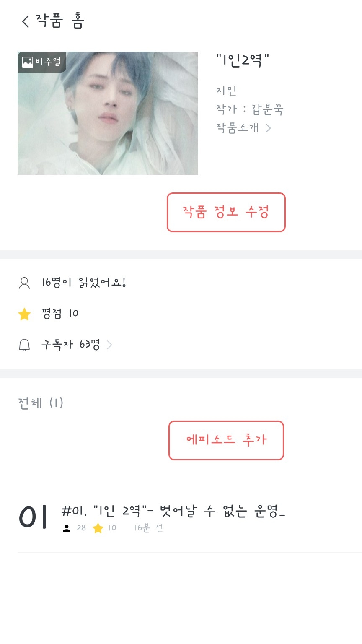
Task: Click the author name 갑분꾹
Action: click(267, 109)
